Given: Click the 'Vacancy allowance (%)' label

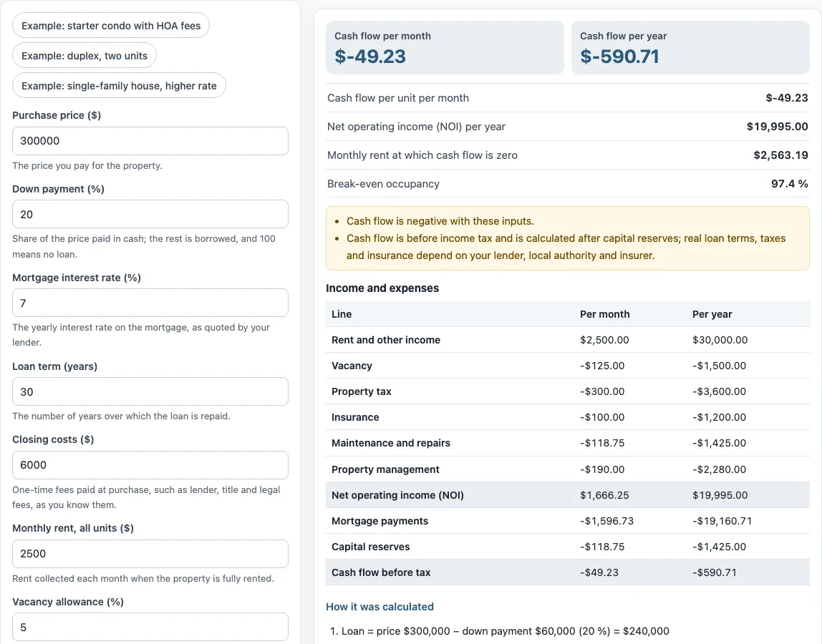Looking at the screenshot, I should point(68,602).
